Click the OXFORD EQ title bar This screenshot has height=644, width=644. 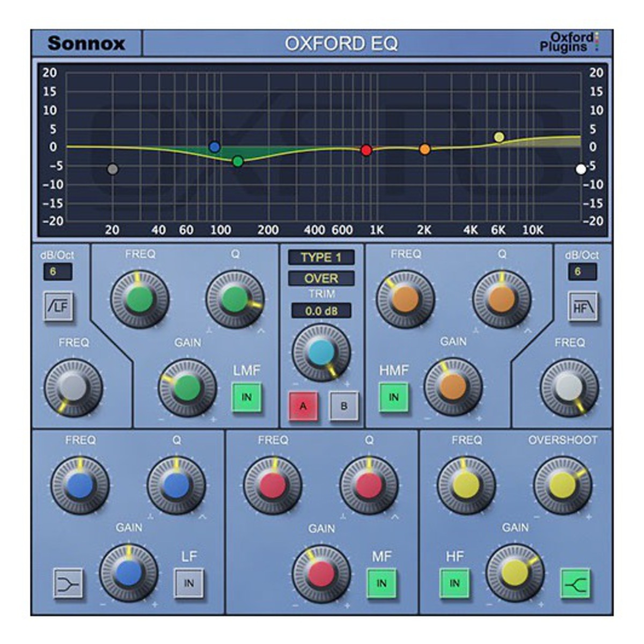click(x=341, y=43)
